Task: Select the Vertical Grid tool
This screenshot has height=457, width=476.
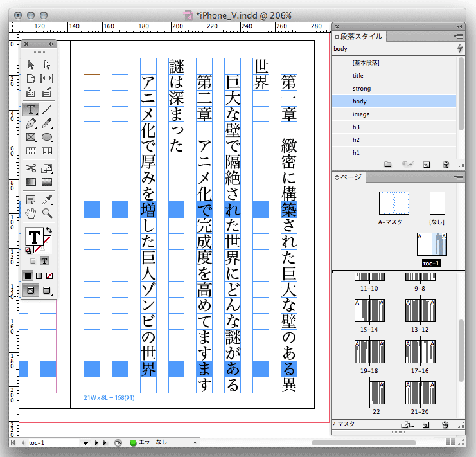Action: pos(47,150)
